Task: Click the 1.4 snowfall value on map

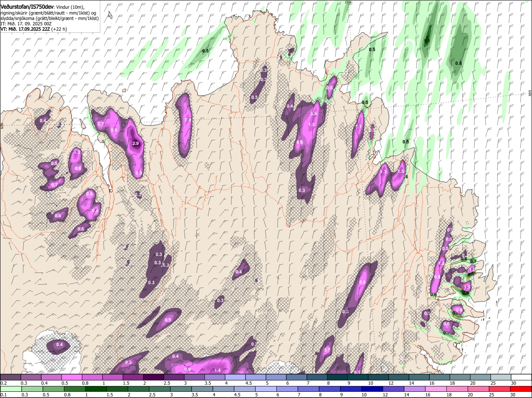Action: point(217,370)
